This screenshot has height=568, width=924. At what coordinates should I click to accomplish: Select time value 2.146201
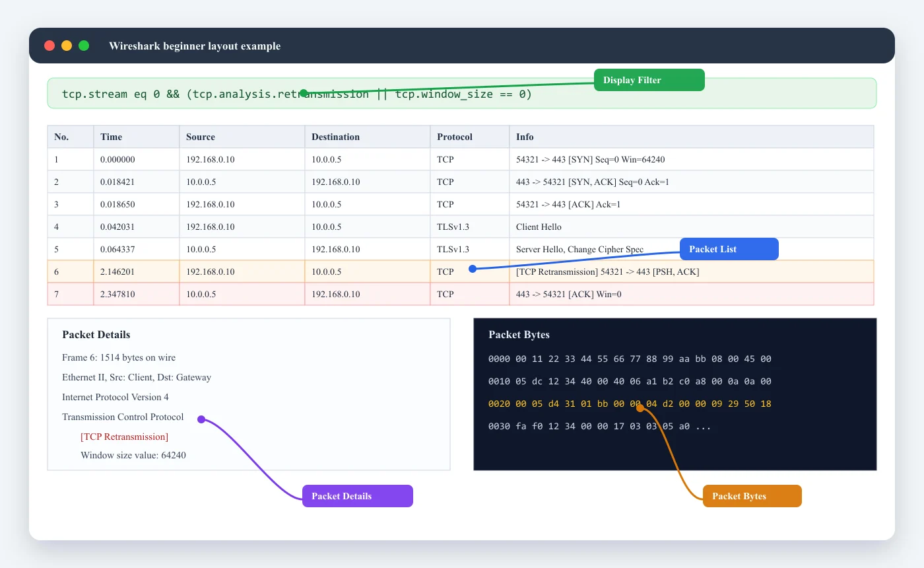117,271
